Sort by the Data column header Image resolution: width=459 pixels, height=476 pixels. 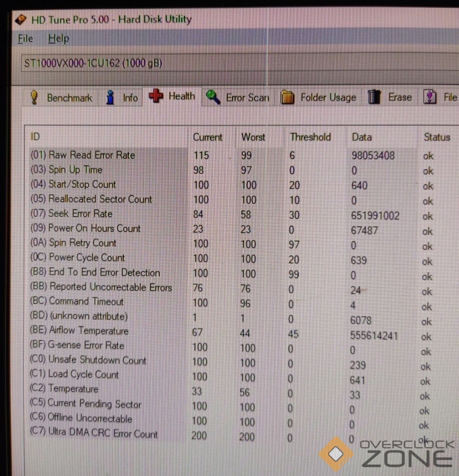[362, 137]
